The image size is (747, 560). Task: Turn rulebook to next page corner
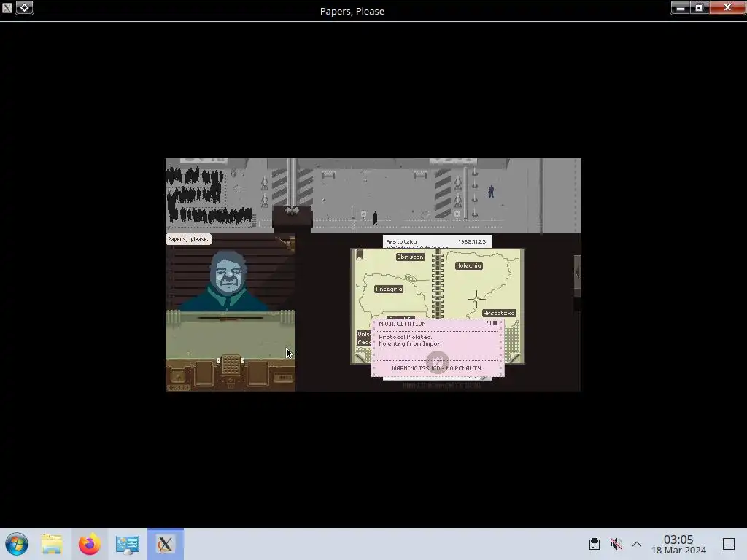click(x=515, y=357)
